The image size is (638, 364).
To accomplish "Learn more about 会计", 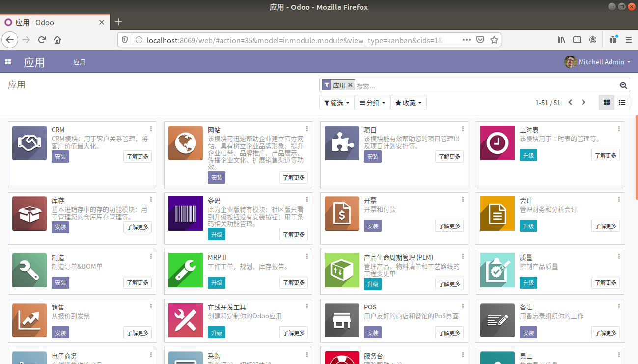I will [x=606, y=226].
